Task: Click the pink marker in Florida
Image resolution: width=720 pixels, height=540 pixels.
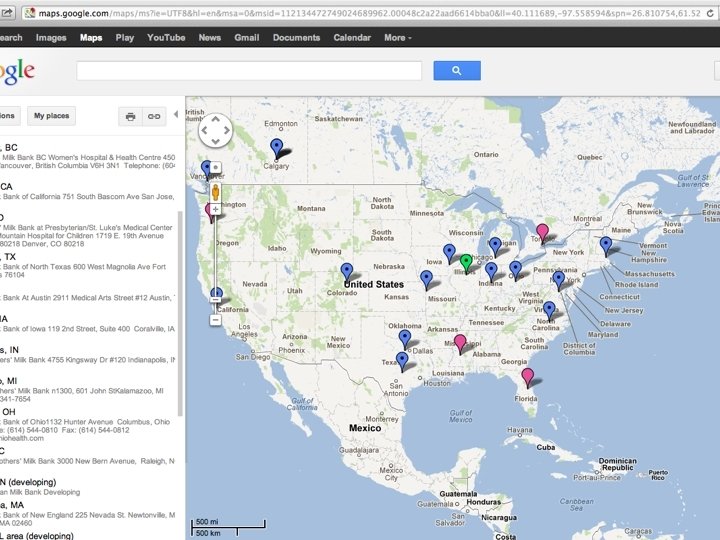Action: [528, 377]
